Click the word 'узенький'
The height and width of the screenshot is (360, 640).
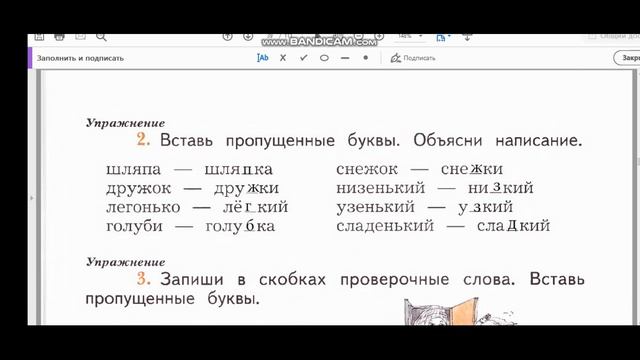[376, 207]
